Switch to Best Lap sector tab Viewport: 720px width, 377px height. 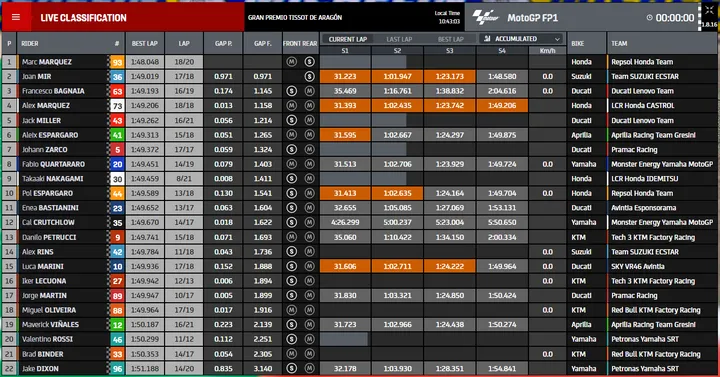click(x=450, y=39)
